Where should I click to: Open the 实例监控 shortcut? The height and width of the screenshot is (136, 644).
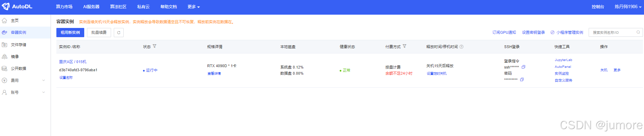562,74
